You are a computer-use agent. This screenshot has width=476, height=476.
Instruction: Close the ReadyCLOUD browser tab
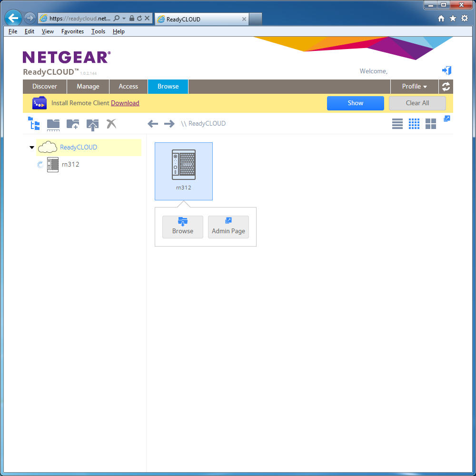pos(244,19)
